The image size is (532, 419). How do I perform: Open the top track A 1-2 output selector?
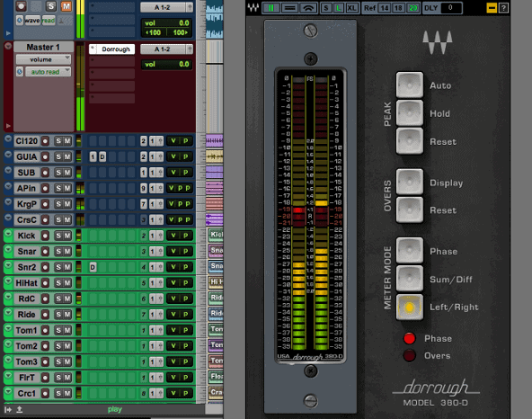click(164, 7)
